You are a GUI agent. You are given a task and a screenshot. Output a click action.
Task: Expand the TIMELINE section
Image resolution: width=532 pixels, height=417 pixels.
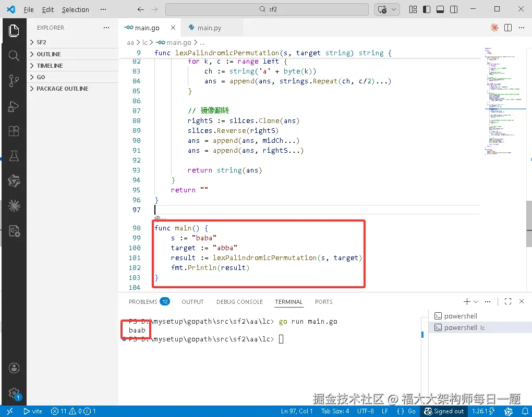pos(72,66)
